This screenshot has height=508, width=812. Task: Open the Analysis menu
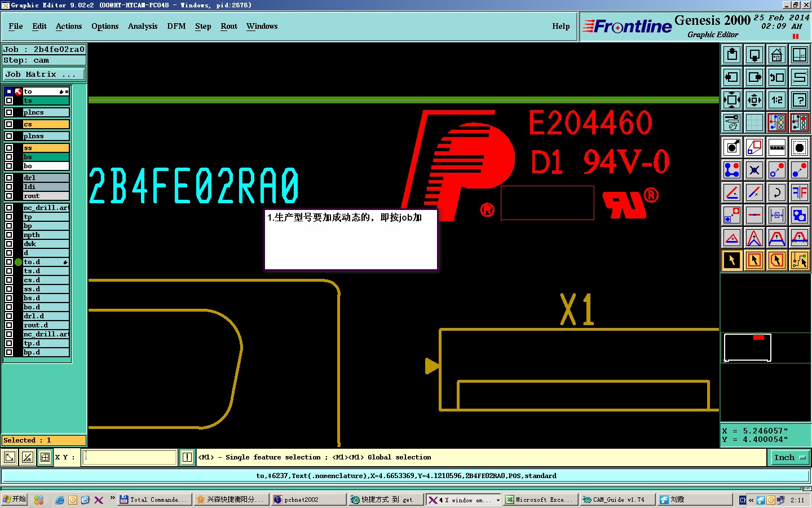point(143,27)
